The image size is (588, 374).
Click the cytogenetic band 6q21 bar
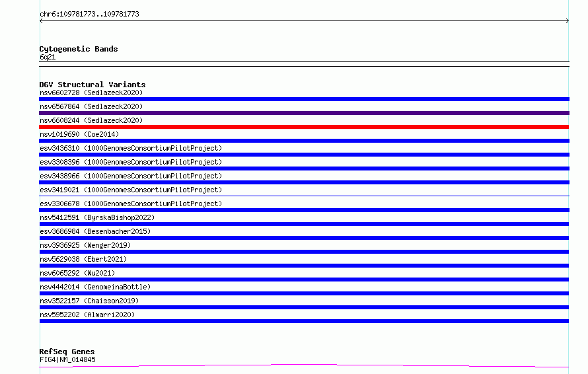(x=304, y=64)
